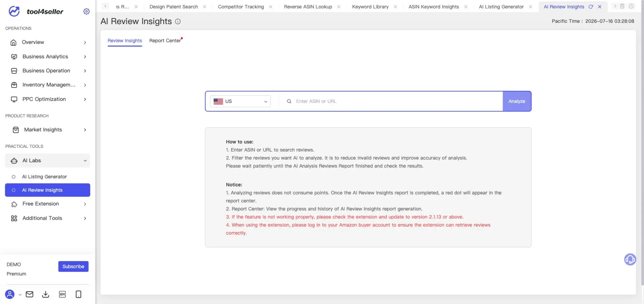Switch to the Keyword Library tab
Image resolution: width=644 pixels, height=304 pixels.
[370, 7]
